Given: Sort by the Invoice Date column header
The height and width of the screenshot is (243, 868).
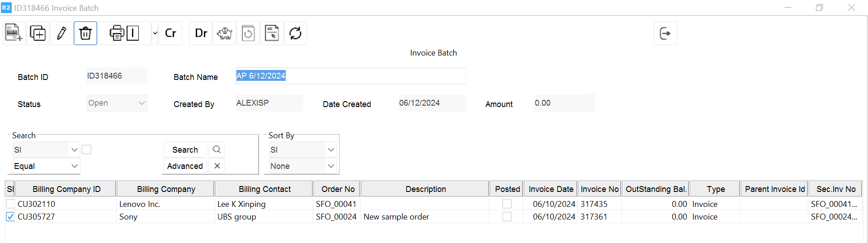Looking at the screenshot, I should coord(551,189).
